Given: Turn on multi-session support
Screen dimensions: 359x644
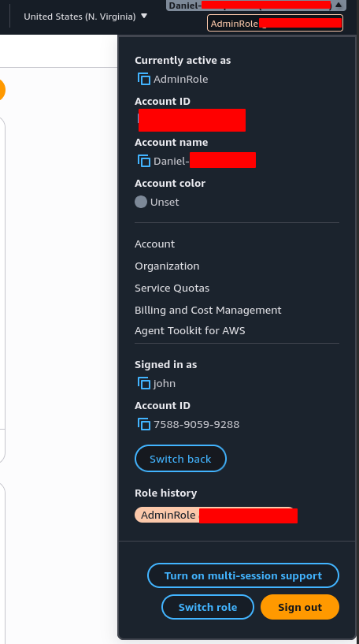Looking at the screenshot, I should point(243,576).
